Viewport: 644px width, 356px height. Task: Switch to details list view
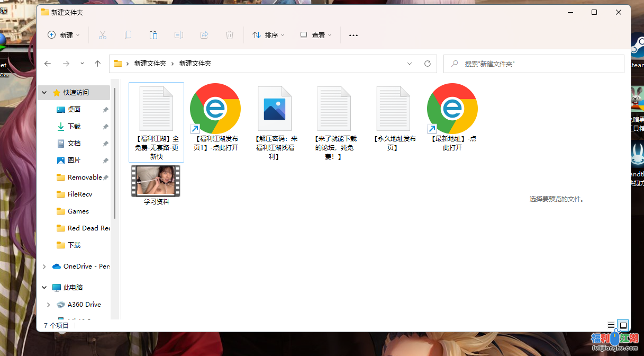coord(611,325)
